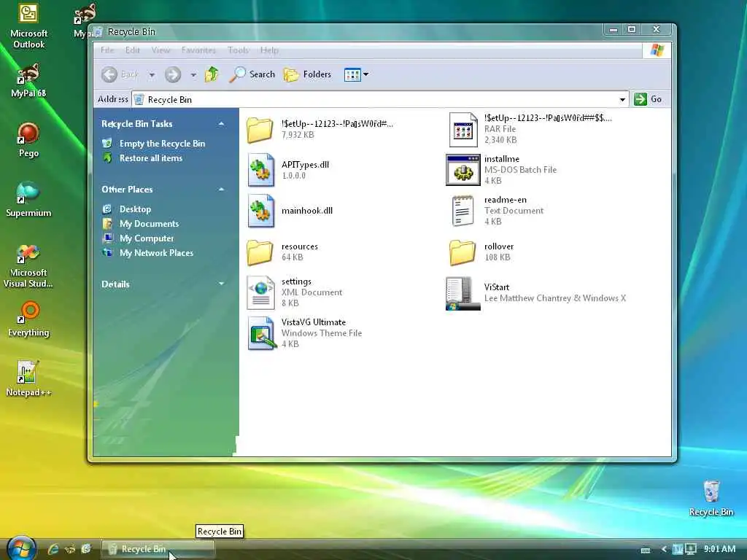Viewport: 747px width, 560px height.
Task: Select the rollover folder icon
Action: click(x=462, y=252)
